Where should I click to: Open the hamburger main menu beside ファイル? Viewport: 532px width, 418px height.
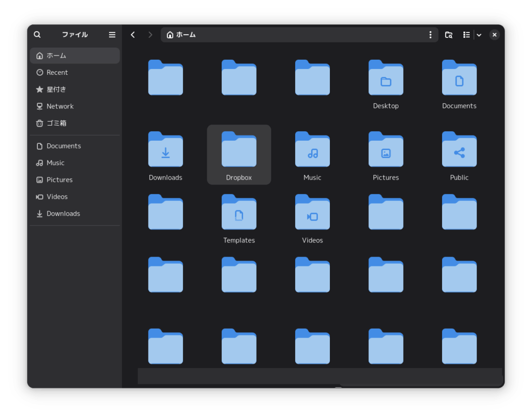pos(112,35)
